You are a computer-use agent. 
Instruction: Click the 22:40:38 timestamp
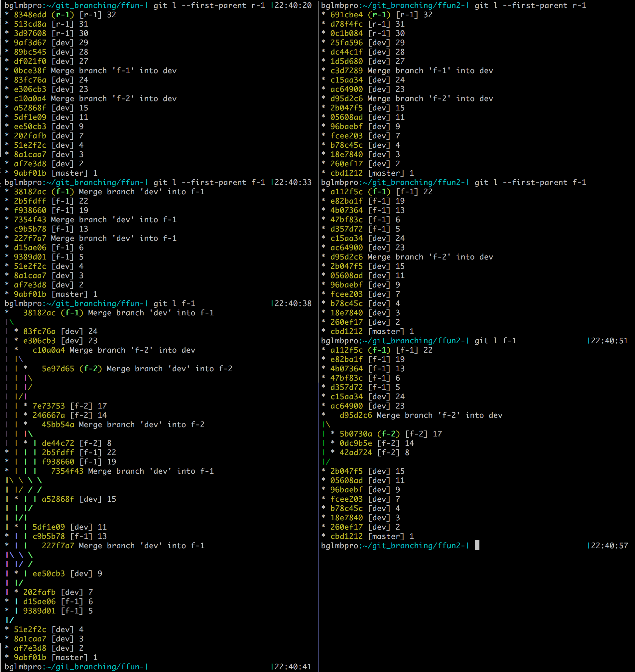pos(293,303)
